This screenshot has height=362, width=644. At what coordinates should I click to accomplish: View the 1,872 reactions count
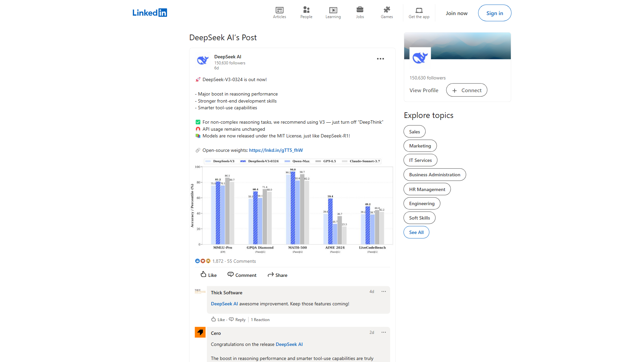(218, 261)
